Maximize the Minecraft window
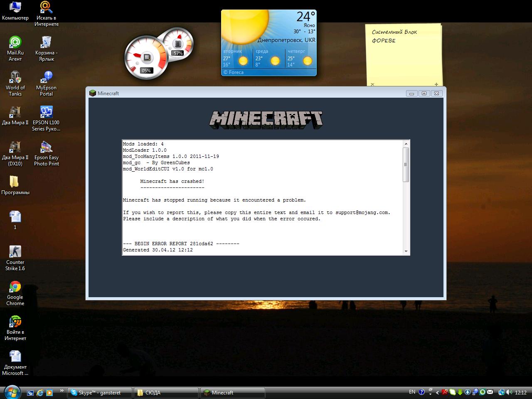 click(x=424, y=93)
